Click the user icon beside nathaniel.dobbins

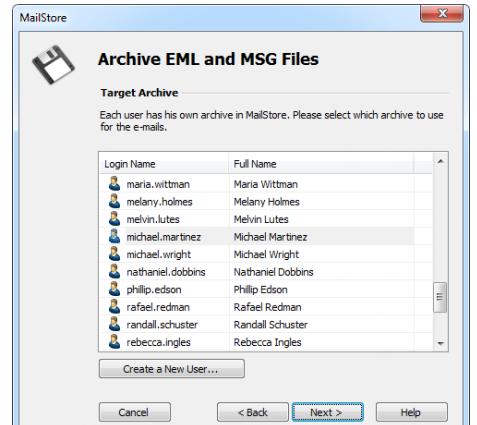114,272
